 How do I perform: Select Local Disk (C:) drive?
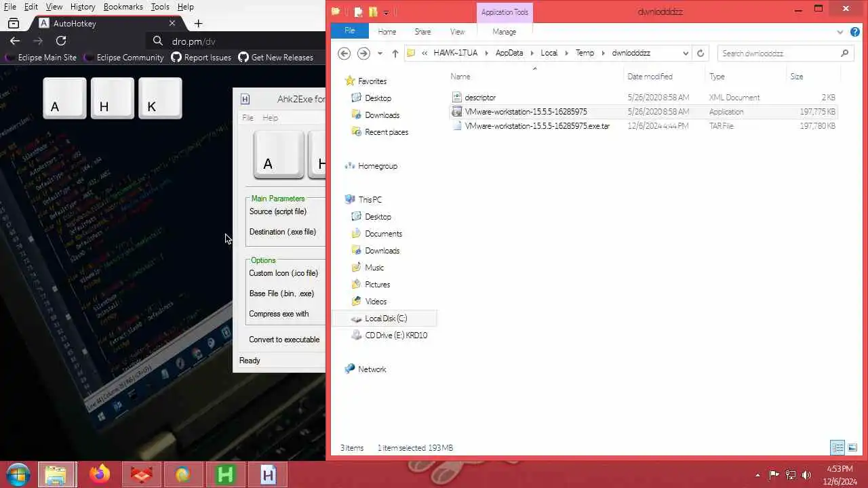[x=385, y=319]
